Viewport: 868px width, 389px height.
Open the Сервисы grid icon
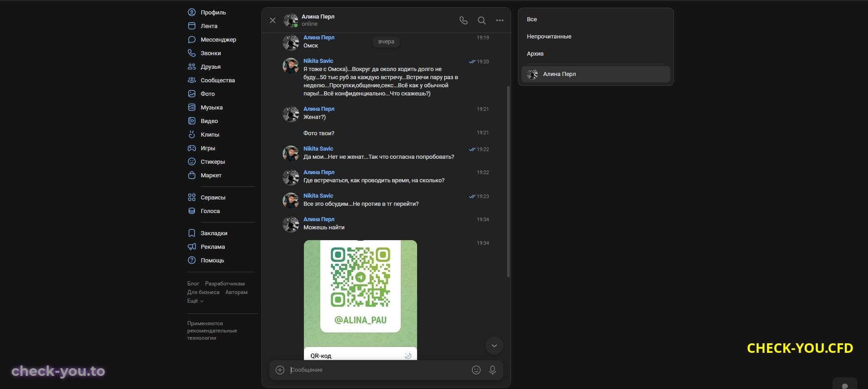pos(192,197)
